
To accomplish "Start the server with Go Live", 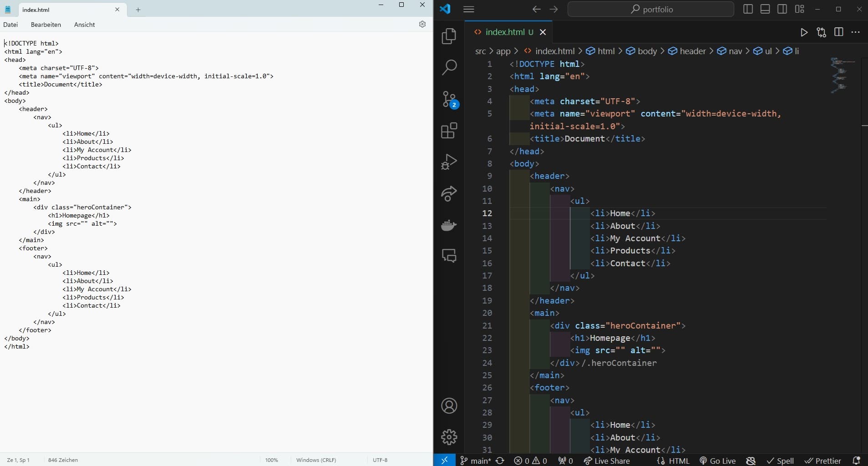I will (717, 461).
